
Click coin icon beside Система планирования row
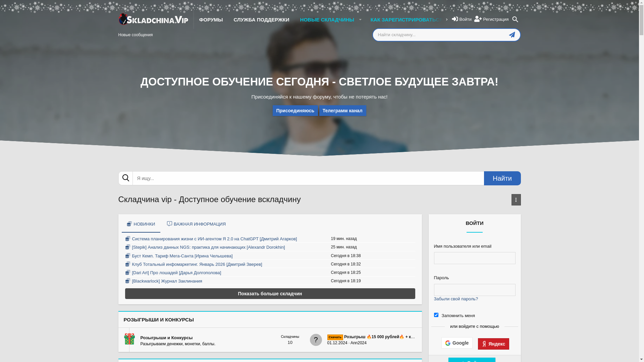tap(128, 239)
